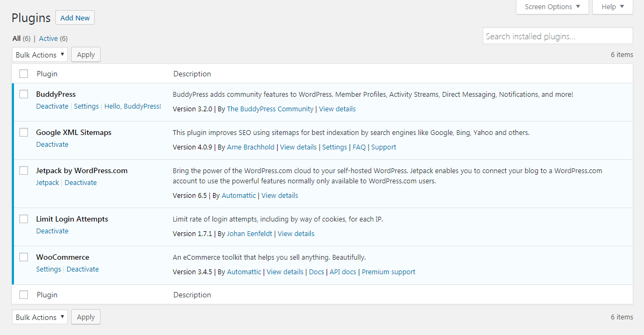Open BuddyPress Settings link

click(x=86, y=106)
